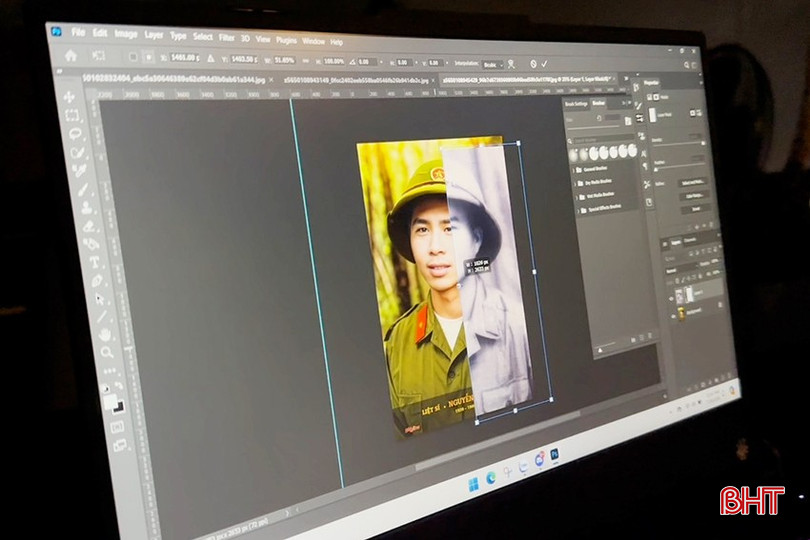Click the Windows Start button

coord(473,486)
